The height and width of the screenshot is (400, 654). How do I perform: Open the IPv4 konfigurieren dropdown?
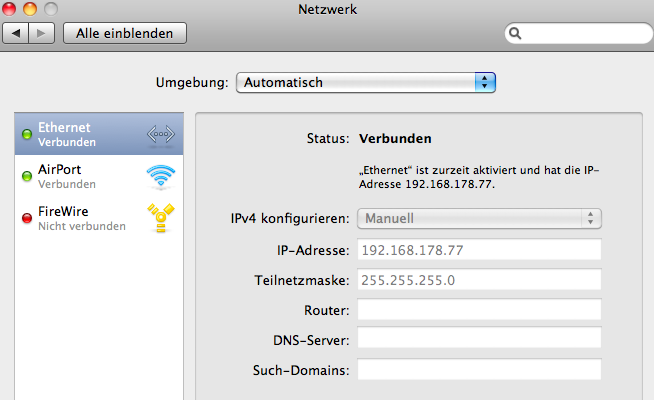pyautogui.click(x=479, y=218)
